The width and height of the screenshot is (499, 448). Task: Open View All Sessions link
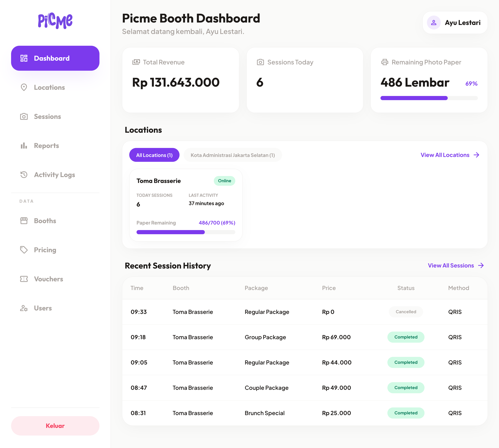[456, 265]
